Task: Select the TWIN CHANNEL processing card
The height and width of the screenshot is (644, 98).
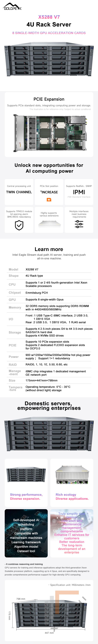Action: [x=19, y=192]
